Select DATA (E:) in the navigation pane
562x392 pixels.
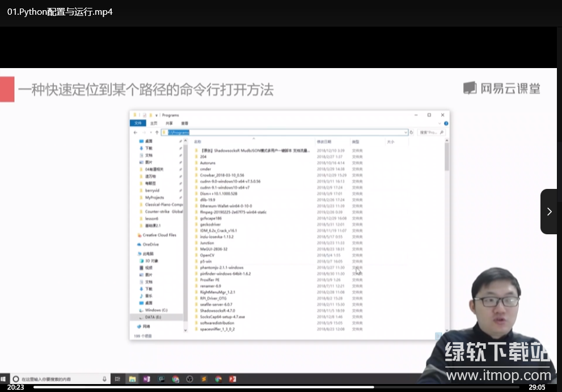[x=153, y=317]
